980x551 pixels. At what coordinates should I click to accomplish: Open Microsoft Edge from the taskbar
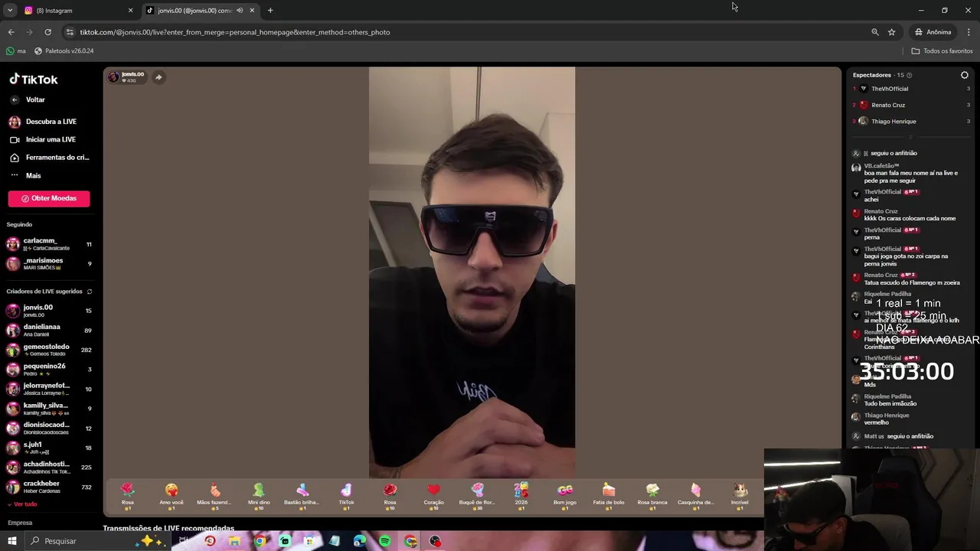[x=360, y=541]
